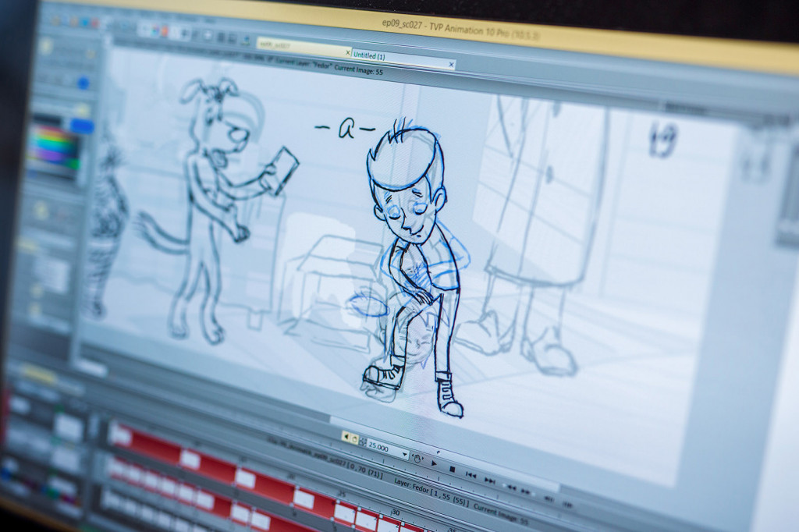Close the Untitled (1) project tab
The height and width of the screenshot is (532, 799).
click(451, 64)
